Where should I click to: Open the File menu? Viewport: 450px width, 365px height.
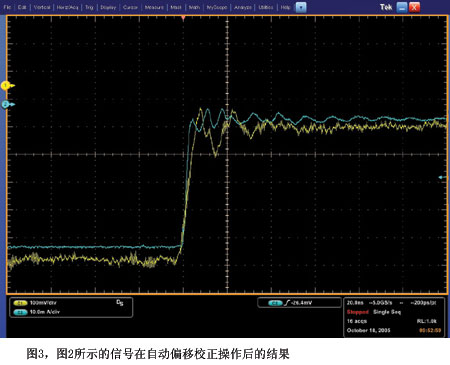point(7,7)
